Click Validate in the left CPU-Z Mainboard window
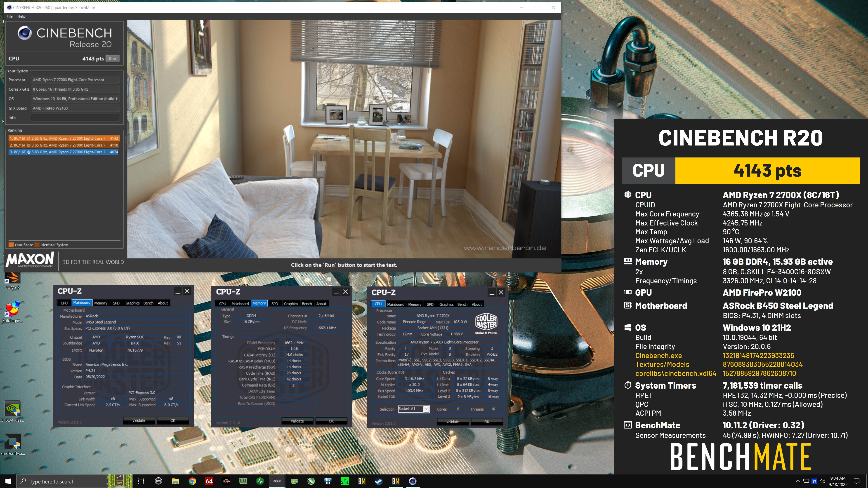This screenshot has height=488, width=868. [139, 420]
